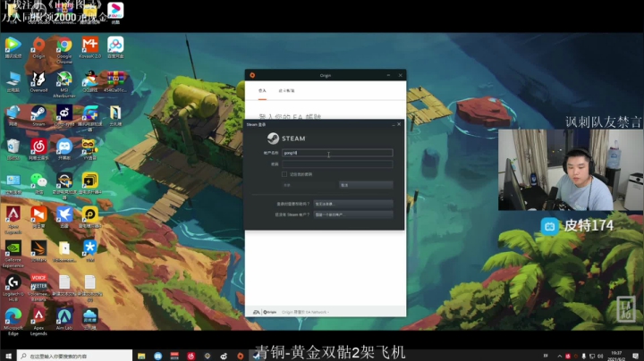The image size is (644, 361).
Task: Click the create a new Steam account button
Action: pyautogui.click(x=353, y=214)
